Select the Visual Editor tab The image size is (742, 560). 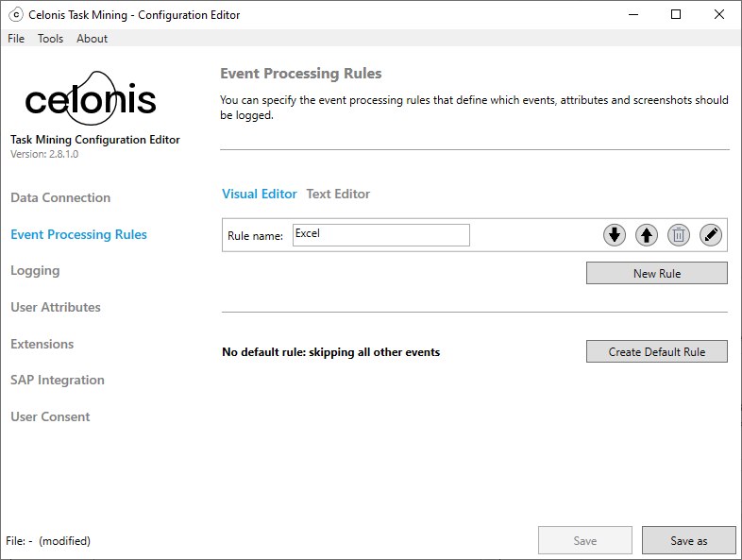click(260, 194)
